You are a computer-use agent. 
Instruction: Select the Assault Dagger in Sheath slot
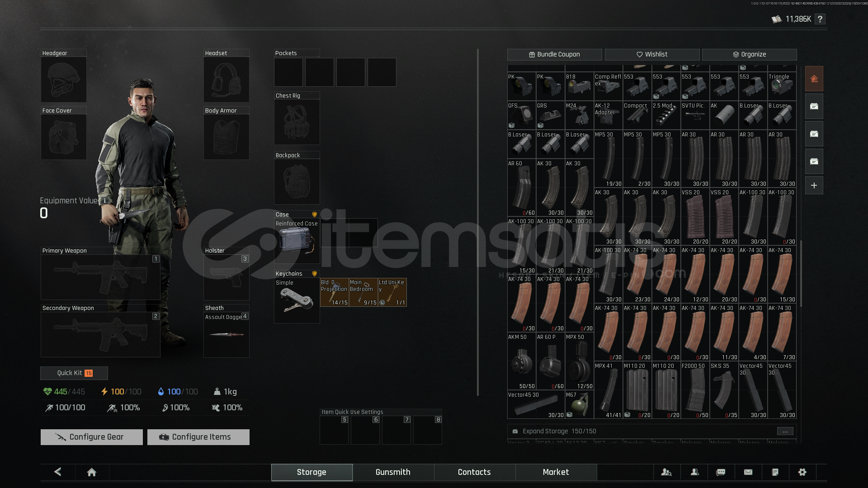(226, 335)
